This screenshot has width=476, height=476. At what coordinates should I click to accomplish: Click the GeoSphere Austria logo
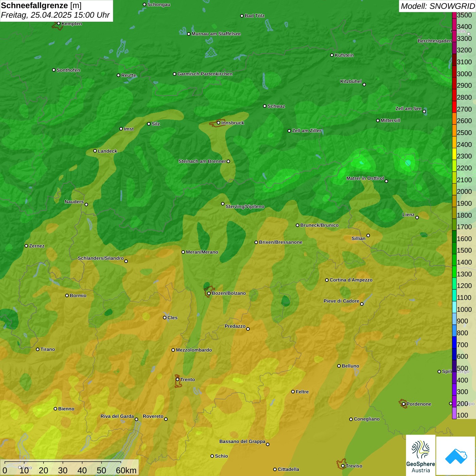(x=421, y=455)
